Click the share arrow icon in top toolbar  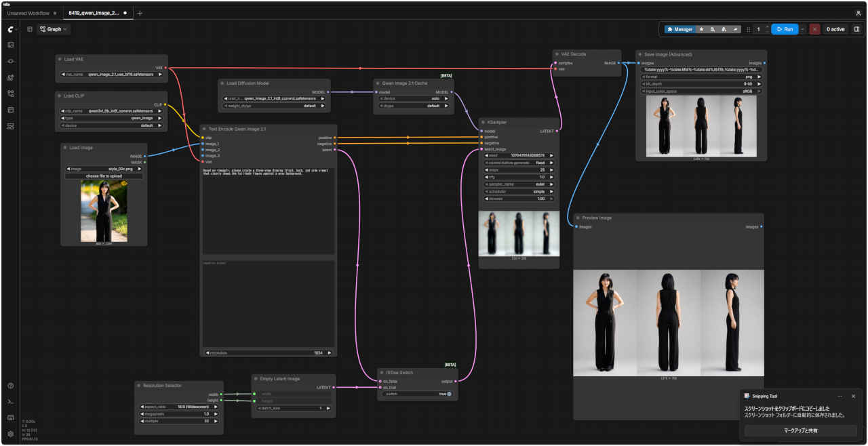click(x=735, y=29)
